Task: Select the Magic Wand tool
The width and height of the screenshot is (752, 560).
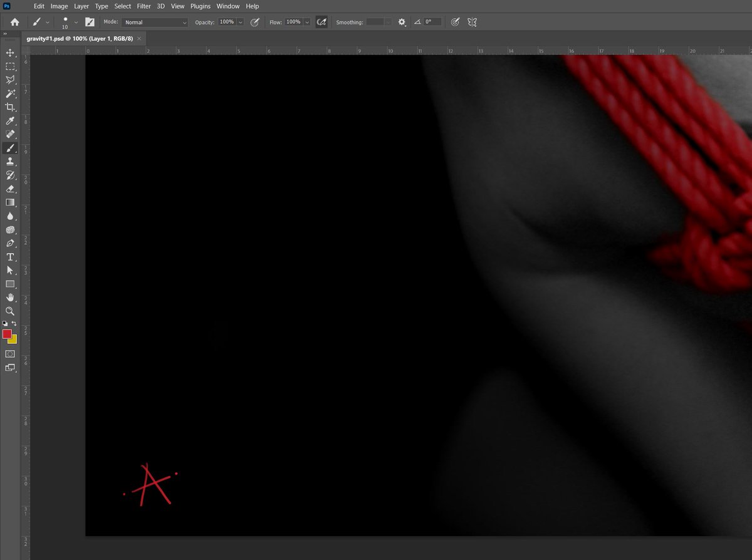Action: click(x=10, y=93)
